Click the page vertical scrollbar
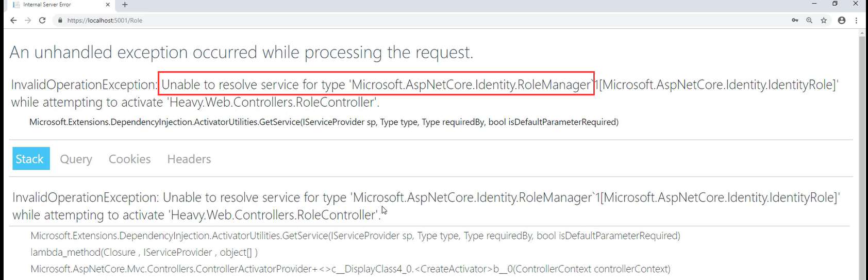The width and height of the screenshot is (868, 280). [862, 155]
